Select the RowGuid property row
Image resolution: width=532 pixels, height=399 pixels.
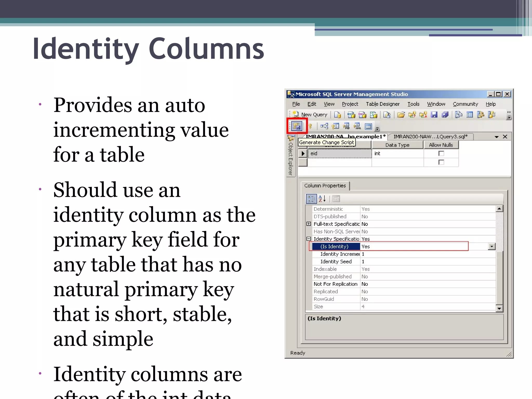coord(404,299)
